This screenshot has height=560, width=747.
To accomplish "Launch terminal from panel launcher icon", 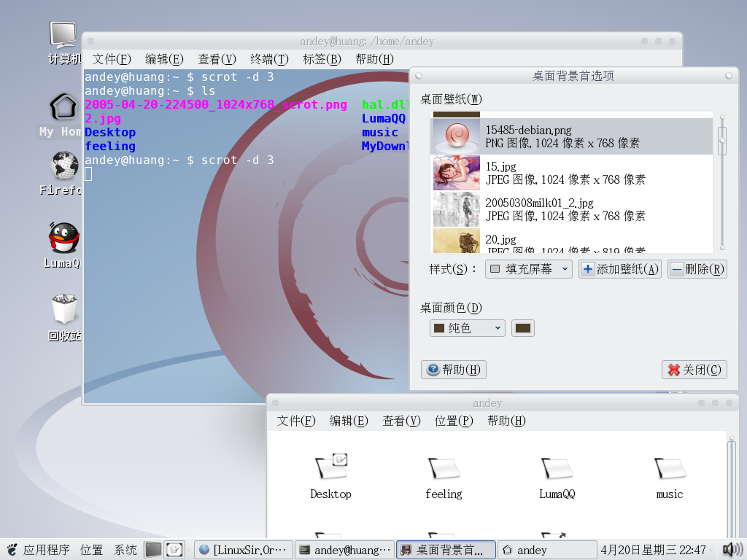I will pyautogui.click(x=153, y=550).
